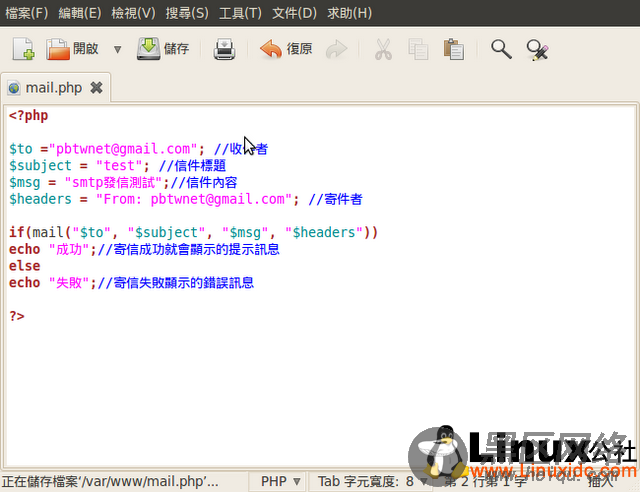Click the globe icon on mail.php tab
The image size is (640, 492).
[14, 88]
